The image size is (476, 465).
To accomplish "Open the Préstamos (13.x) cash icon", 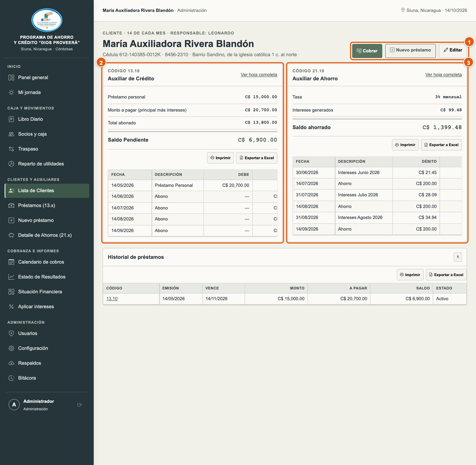I will click(x=11, y=205).
